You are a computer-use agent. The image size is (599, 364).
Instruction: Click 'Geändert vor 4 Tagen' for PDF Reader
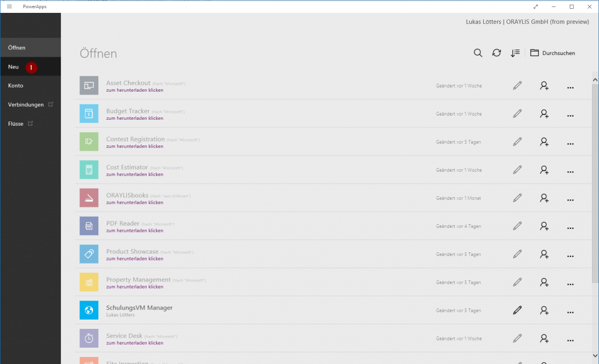point(459,226)
